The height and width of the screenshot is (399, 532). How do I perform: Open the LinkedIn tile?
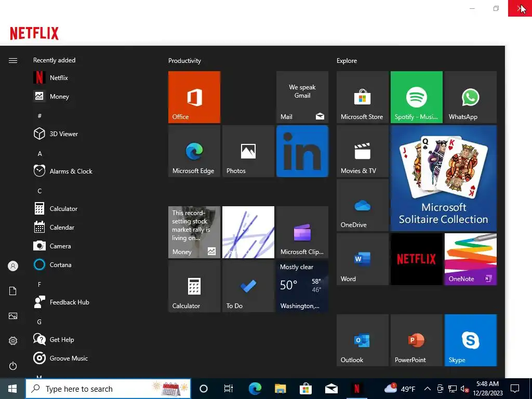302,151
